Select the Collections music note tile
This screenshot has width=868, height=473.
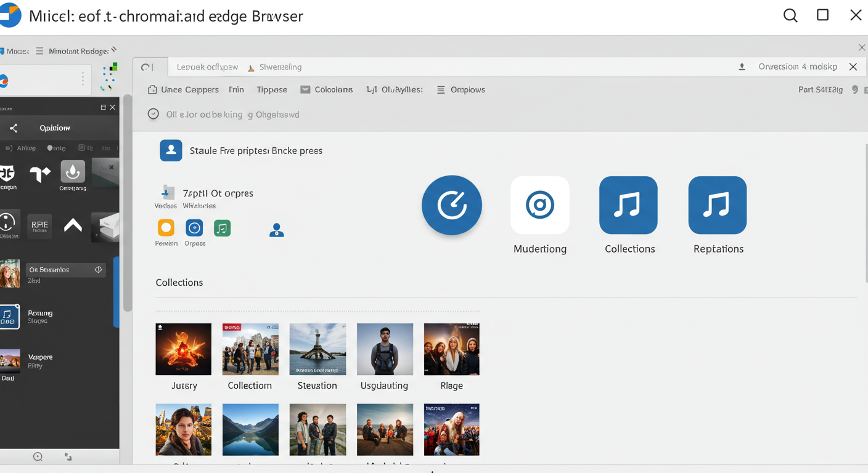point(628,205)
